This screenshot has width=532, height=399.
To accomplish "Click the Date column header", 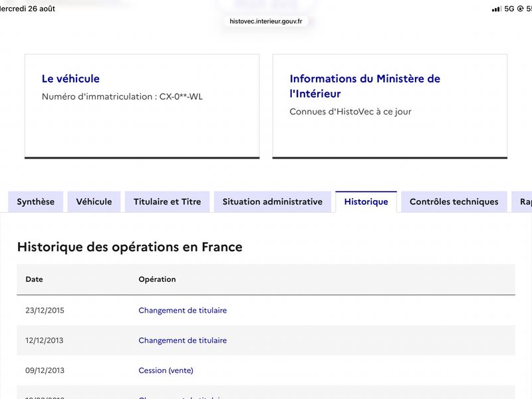I will click(x=35, y=279).
